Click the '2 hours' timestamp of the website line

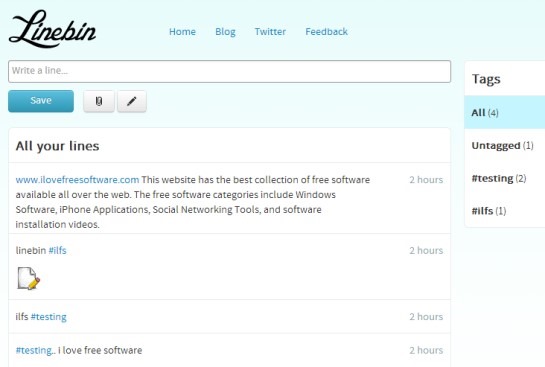click(x=426, y=180)
